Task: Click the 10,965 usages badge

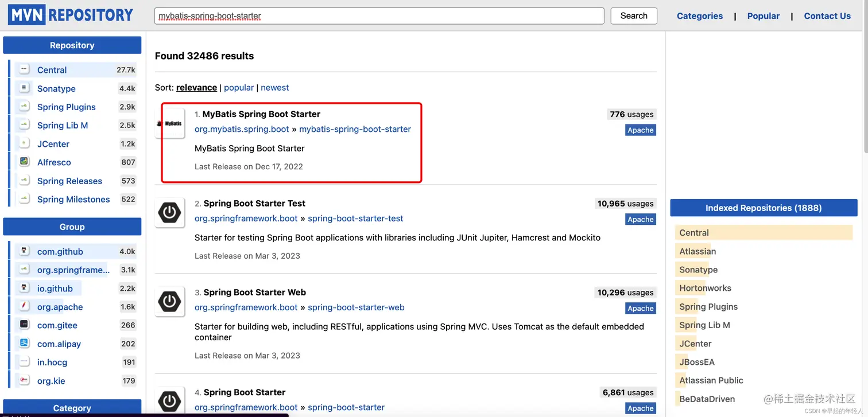Action: click(625, 204)
